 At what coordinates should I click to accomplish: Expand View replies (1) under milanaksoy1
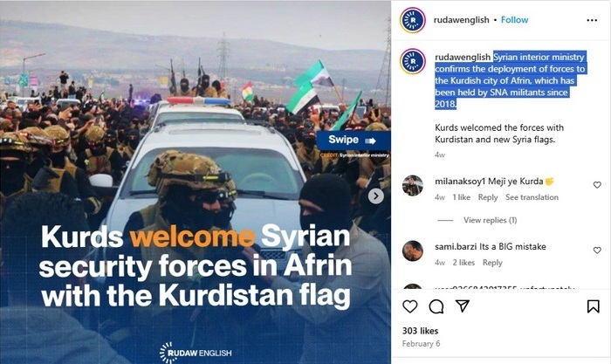[490, 220]
